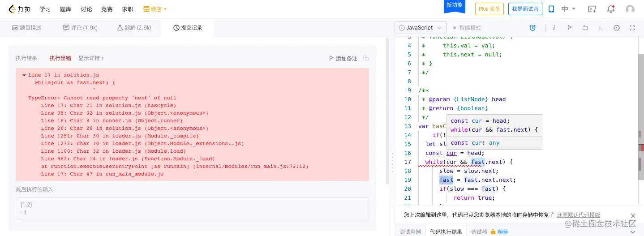This screenshot has width=644, height=236.
Task: Go to 学习 in top navigation
Action: (x=45, y=9)
